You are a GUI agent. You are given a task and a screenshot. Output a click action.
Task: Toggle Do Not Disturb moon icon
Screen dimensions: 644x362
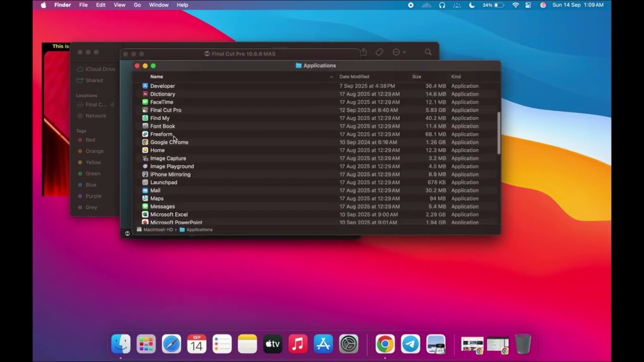pos(472,5)
